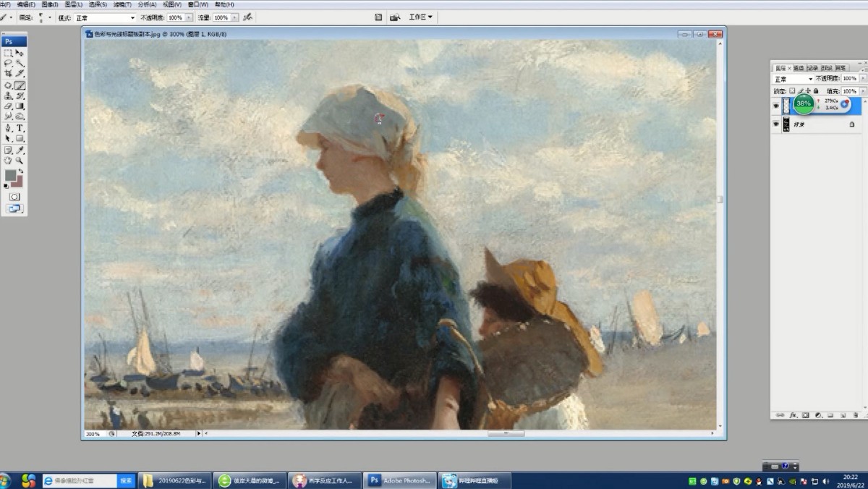Click the airbrush icon in options bar
The width and height of the screenshot is (868, 489).
tap(248, 17)
